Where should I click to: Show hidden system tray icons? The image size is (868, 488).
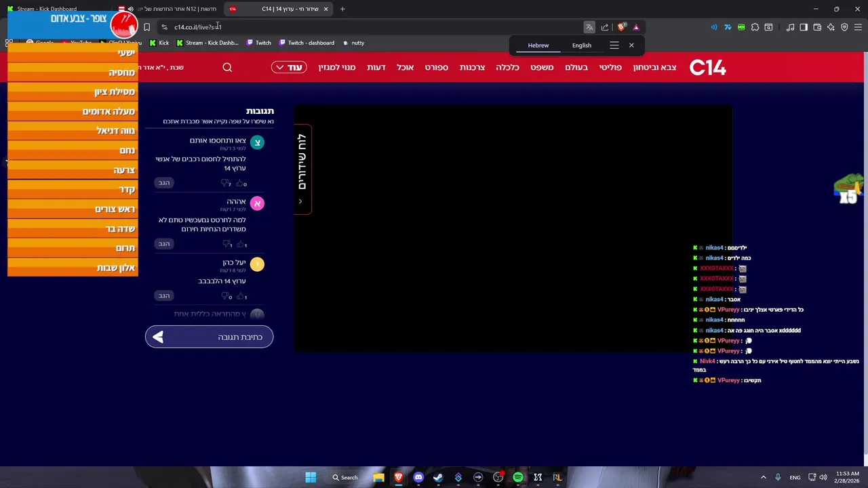pos(763,477)
